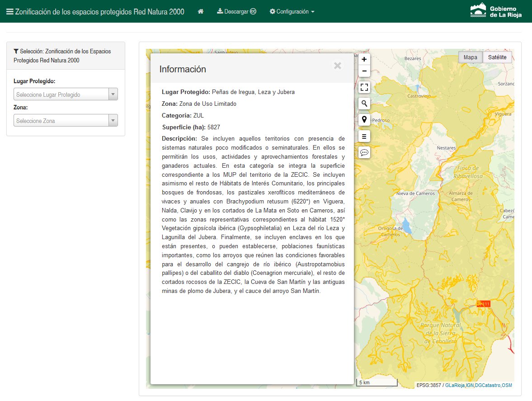Click Castroviejo label on the map

(419, 96)
